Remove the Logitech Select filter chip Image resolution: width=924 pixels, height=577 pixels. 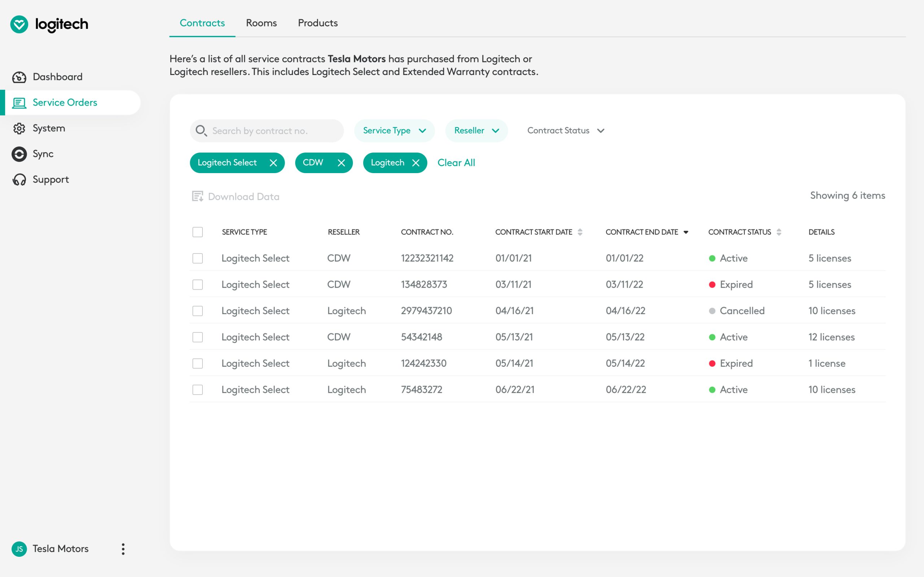pyautogui.click(x=273, y=163)
